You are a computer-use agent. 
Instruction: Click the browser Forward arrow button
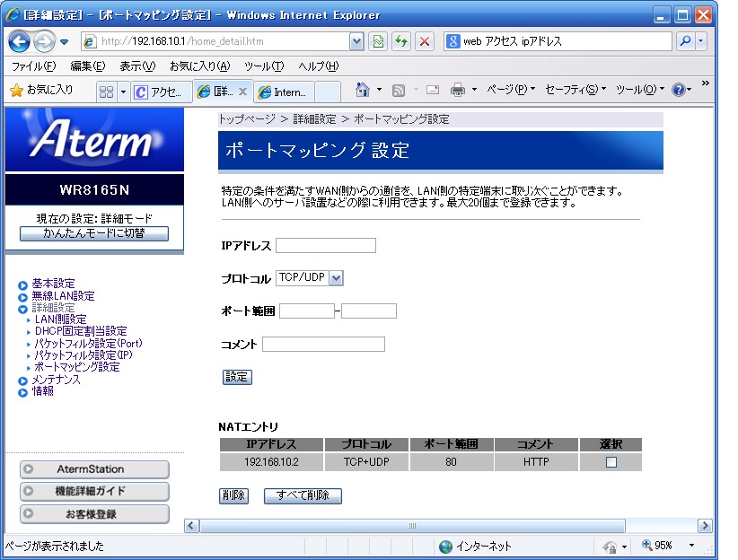[x=44, y=42]
